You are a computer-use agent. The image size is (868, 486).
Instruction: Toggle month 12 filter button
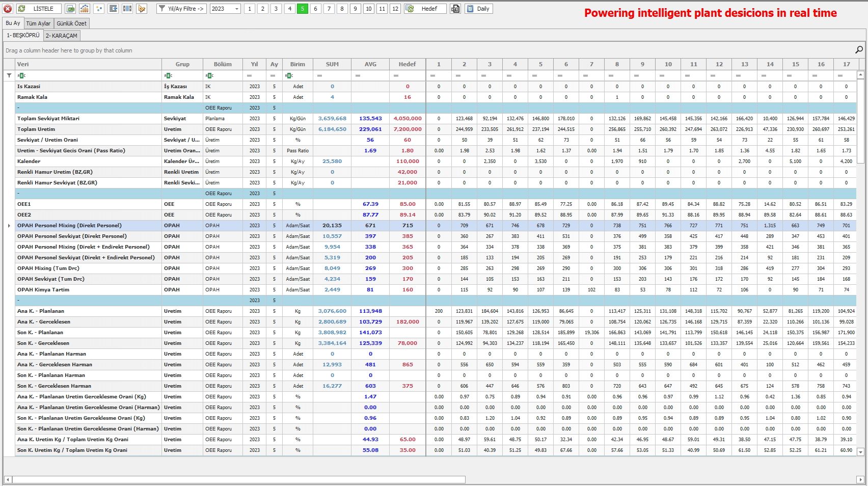click(x=395, y=9)
